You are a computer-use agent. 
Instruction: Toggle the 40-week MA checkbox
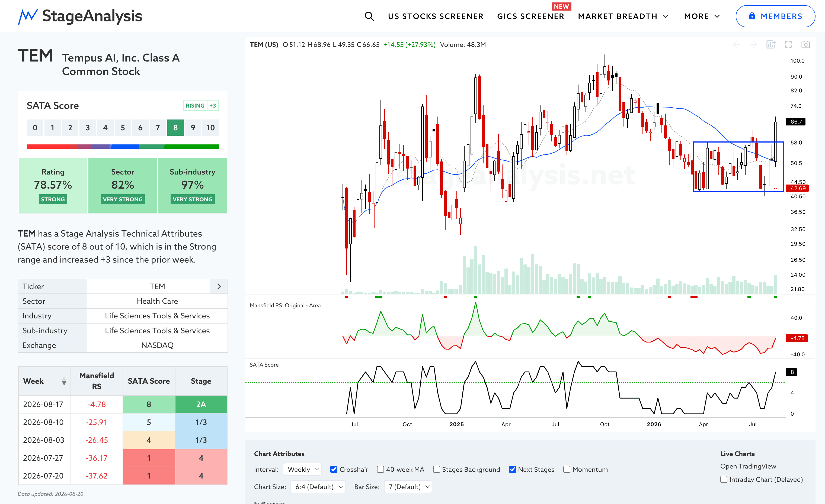(380, 470)
